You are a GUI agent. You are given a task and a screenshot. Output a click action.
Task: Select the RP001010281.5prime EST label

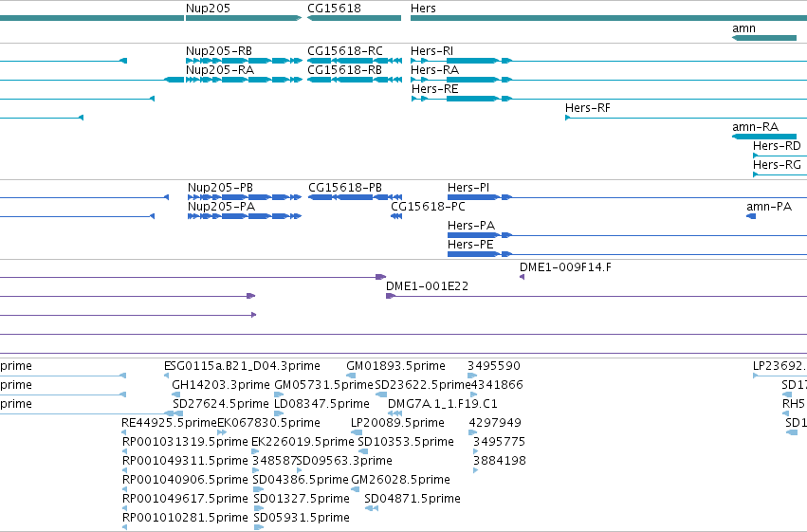(185, 518)
